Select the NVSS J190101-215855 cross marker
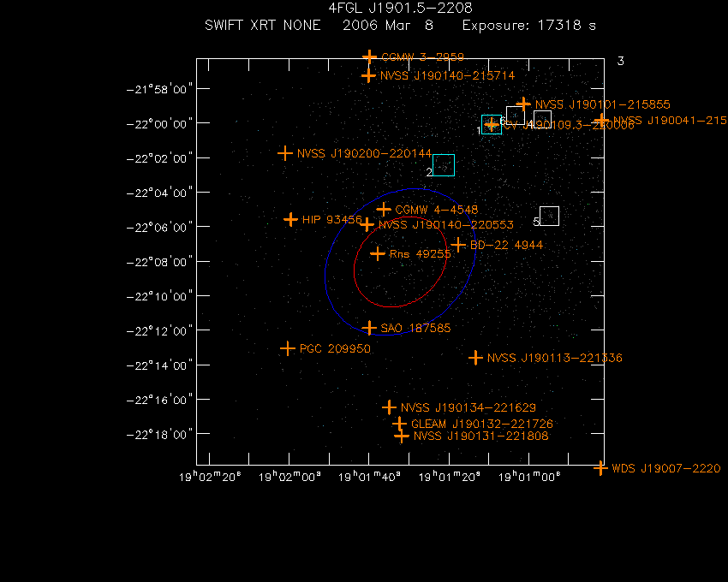Viewport: 728px width, 582px height. (x=523, y=104)
